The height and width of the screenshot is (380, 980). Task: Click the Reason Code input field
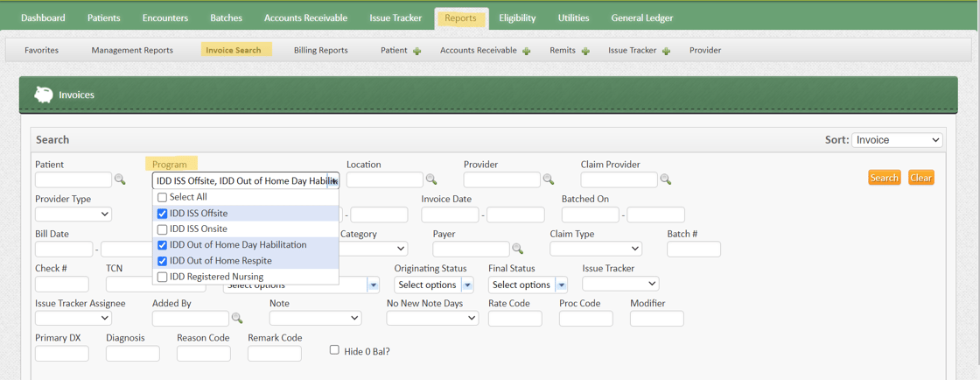204,353
